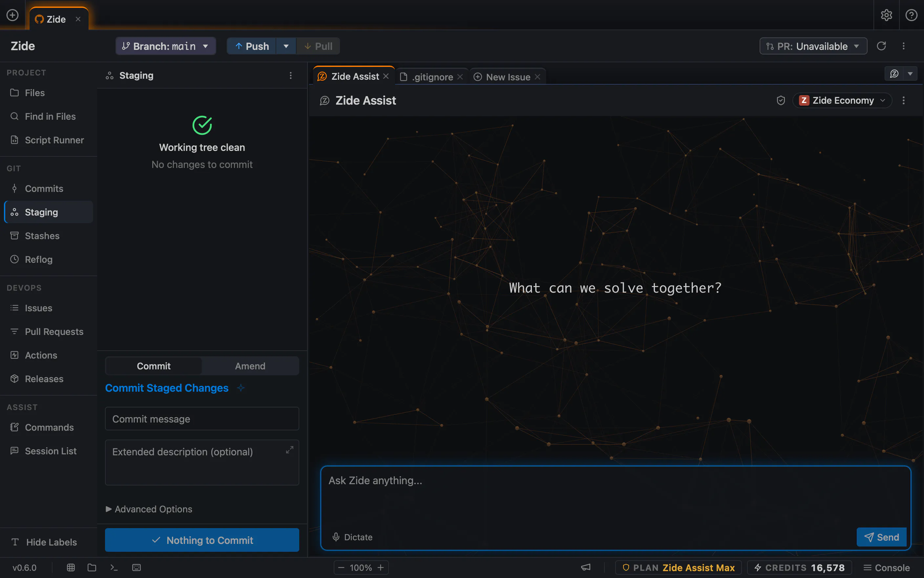Screen dimensions: 924x578
Task: Open Assist Commands
Action: pyautogui.click(x=49, y=427)
